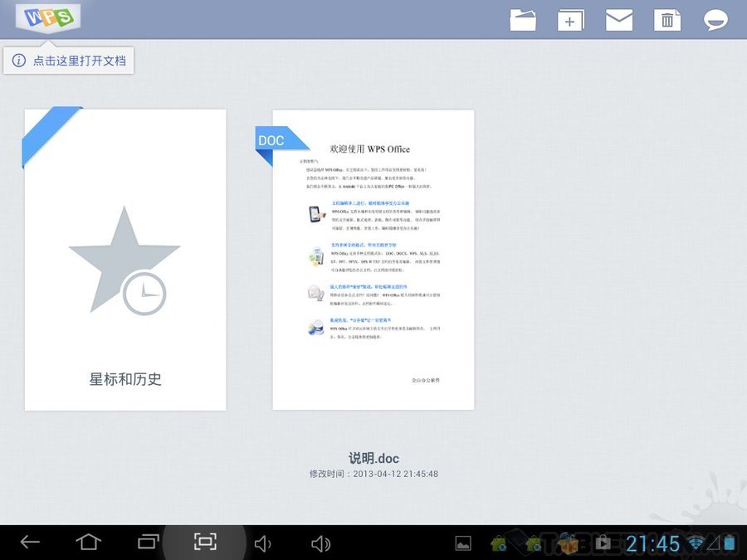Tap the Android back arrow
This screenshot has width=747, height=560.
[x=30, y=542]
